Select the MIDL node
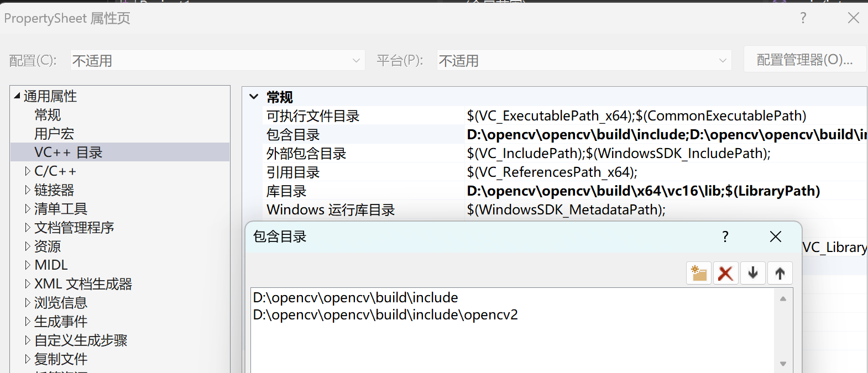 pos(51,265)
